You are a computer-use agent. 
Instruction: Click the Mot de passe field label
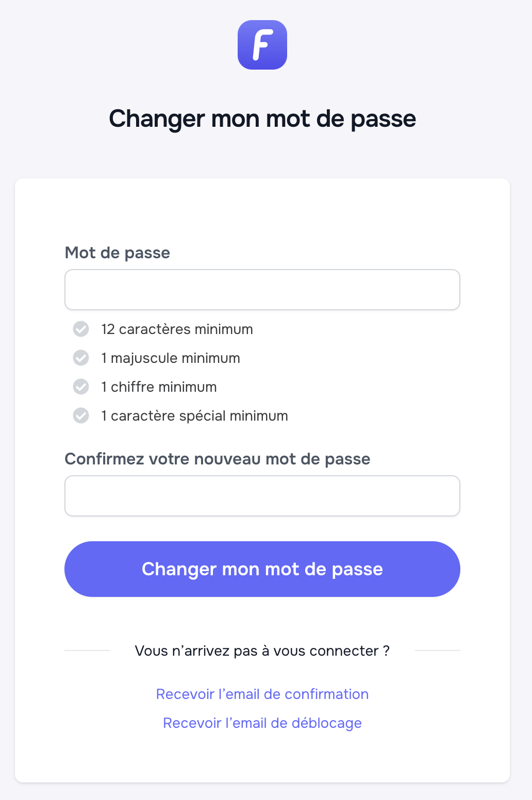point(117,253)
